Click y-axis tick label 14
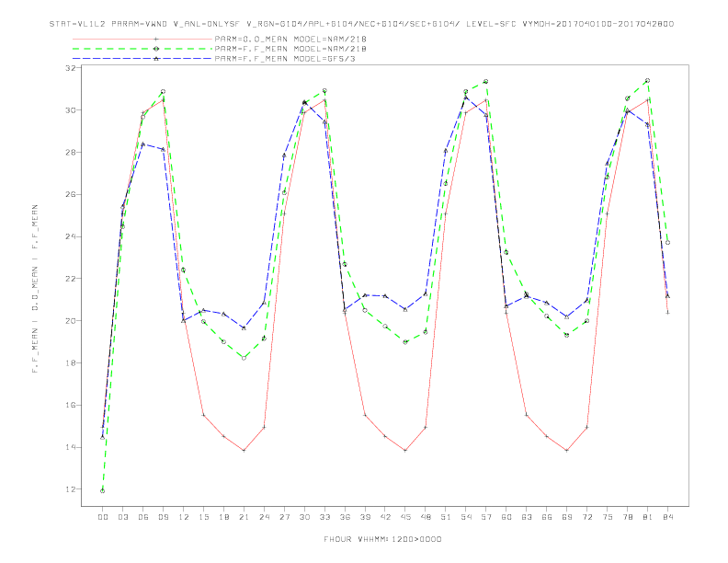 70,447
